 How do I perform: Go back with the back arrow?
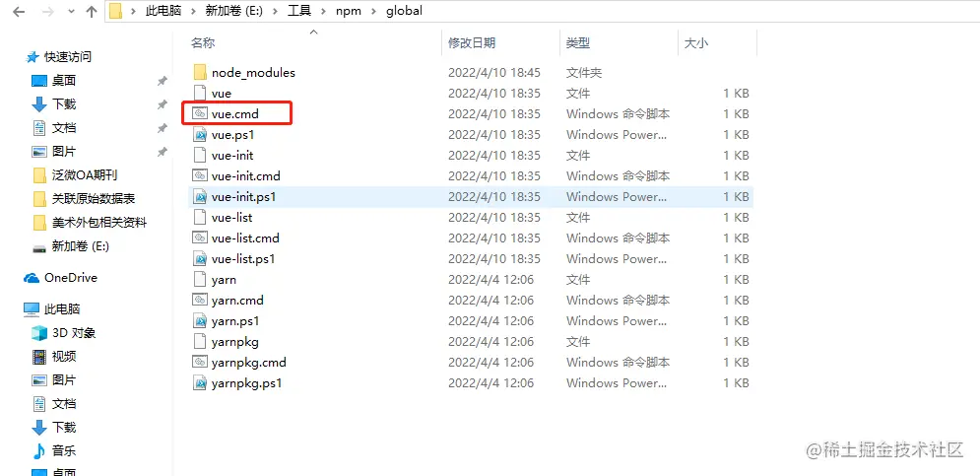click(x=19, y=11)
